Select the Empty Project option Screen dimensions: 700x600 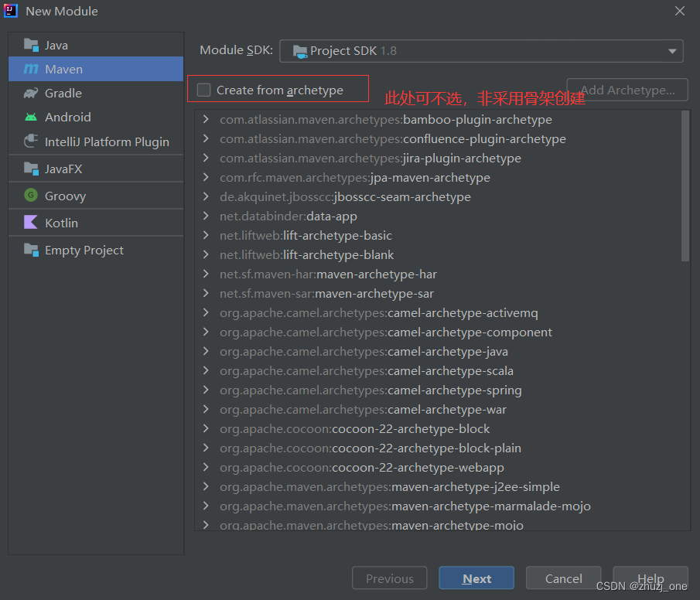pyautogui.click(x=96, y=250)
